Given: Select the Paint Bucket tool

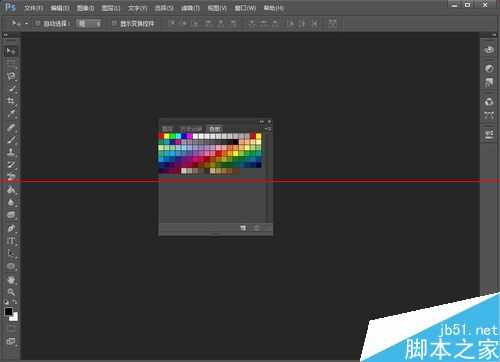Looking at the screenshot, I should click(11, 190).
